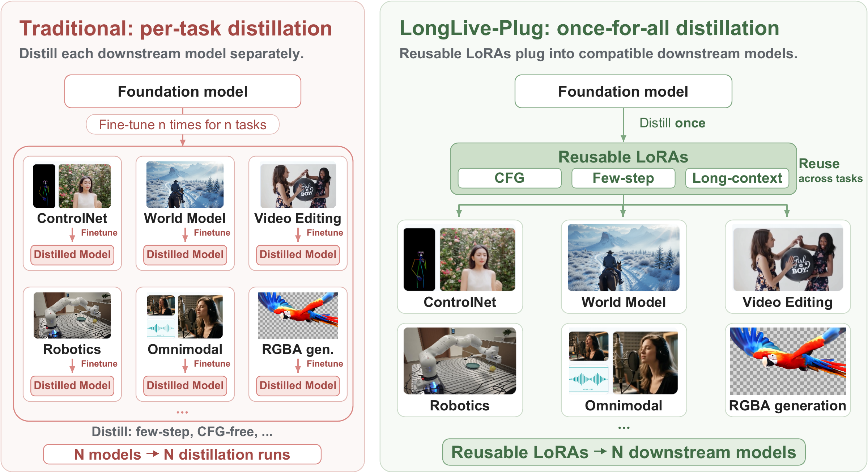Click the 'Reusable LoRAs → N downstream models' box
Image resolution: width=868 pixels, height=473 pixels.
tap(624, 452)
